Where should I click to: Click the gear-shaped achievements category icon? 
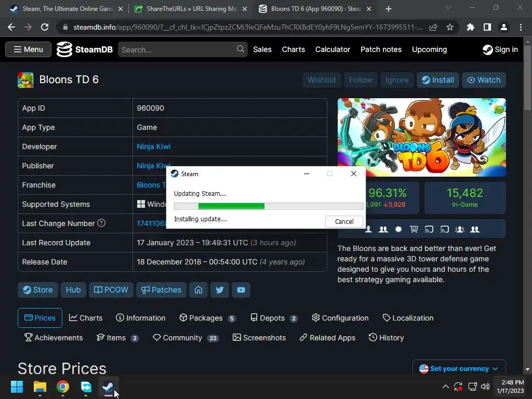[398, 230]
